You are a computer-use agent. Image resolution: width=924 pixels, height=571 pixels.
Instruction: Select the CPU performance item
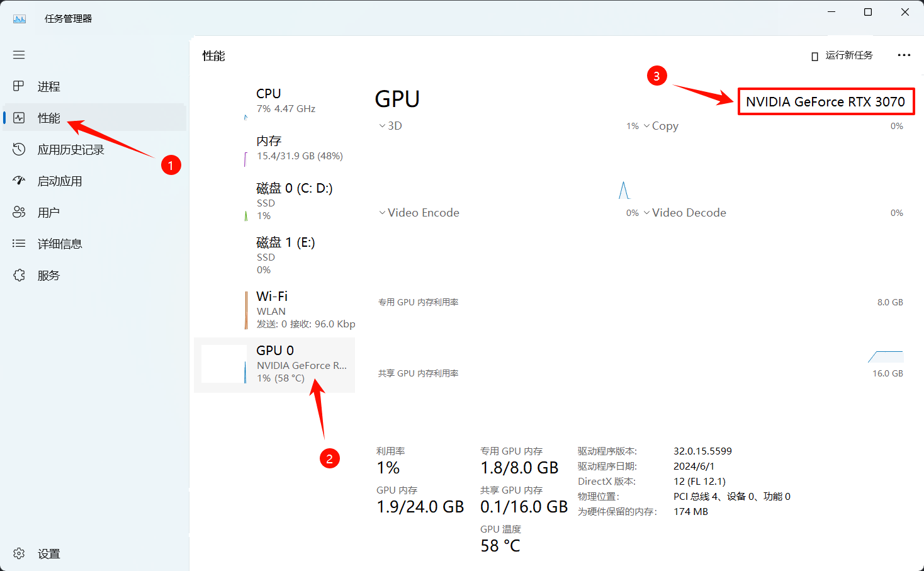tap(274, 101)
